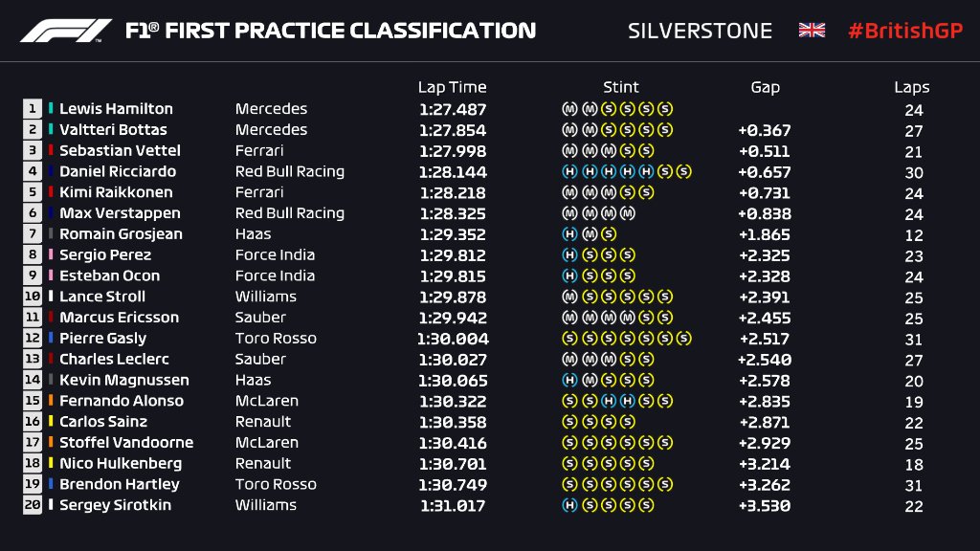Click Sergio Perez's hard tyre icon

(x=568, y=255)
